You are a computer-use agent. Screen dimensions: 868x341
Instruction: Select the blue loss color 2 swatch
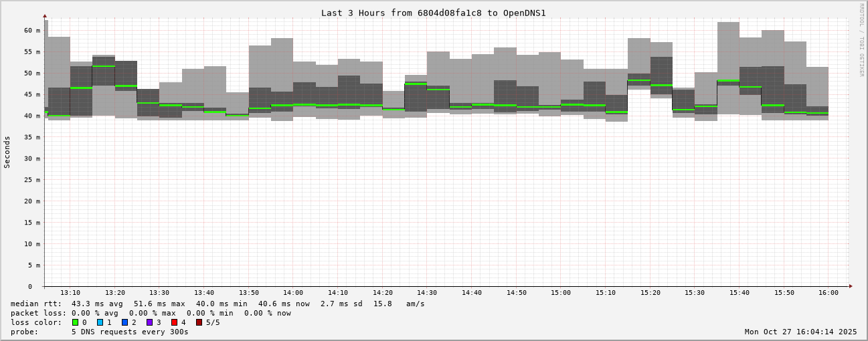click(x=125, y=322)
